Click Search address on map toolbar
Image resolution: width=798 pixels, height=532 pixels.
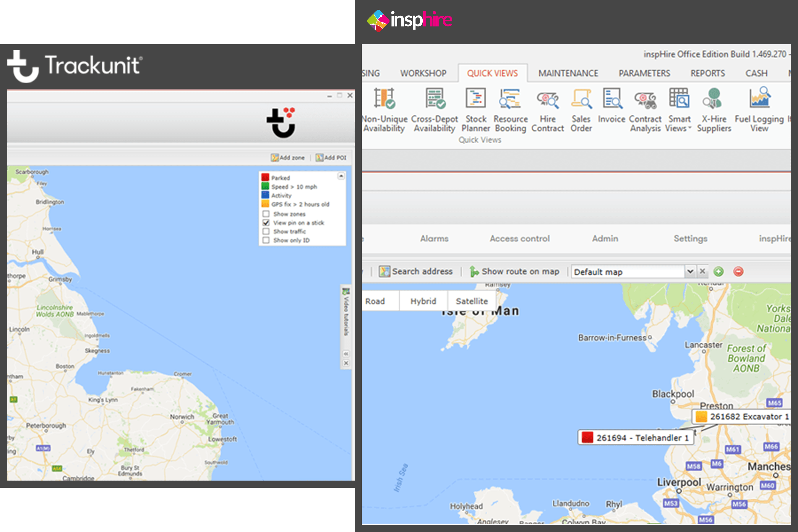(x=416, y=271)
